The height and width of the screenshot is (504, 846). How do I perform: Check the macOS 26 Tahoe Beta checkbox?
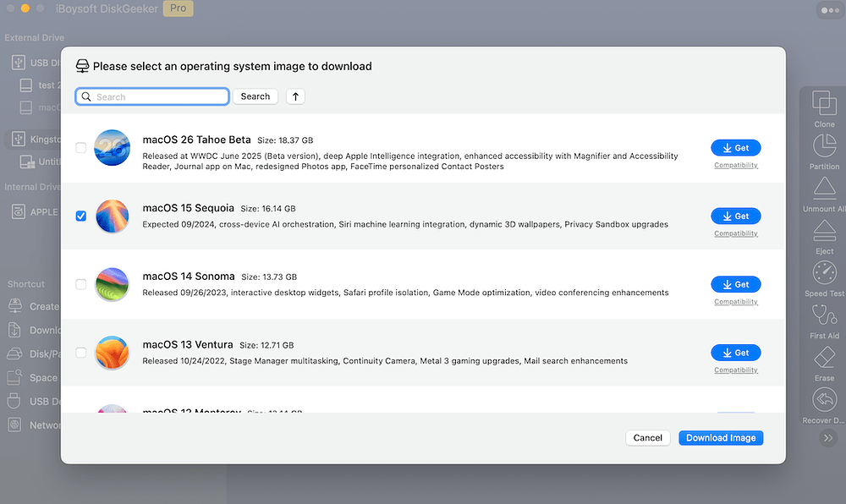(x=81, y=147)
